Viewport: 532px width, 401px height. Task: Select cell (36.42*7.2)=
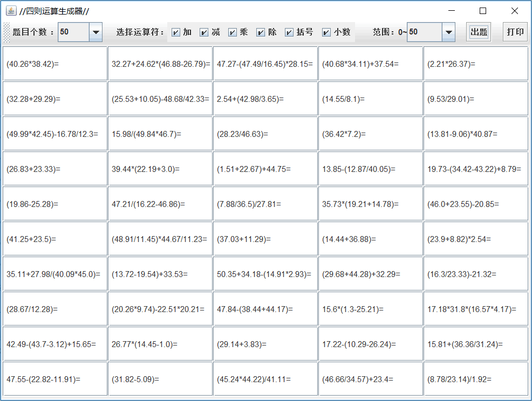pyautogui.click(x=371, y=134)
